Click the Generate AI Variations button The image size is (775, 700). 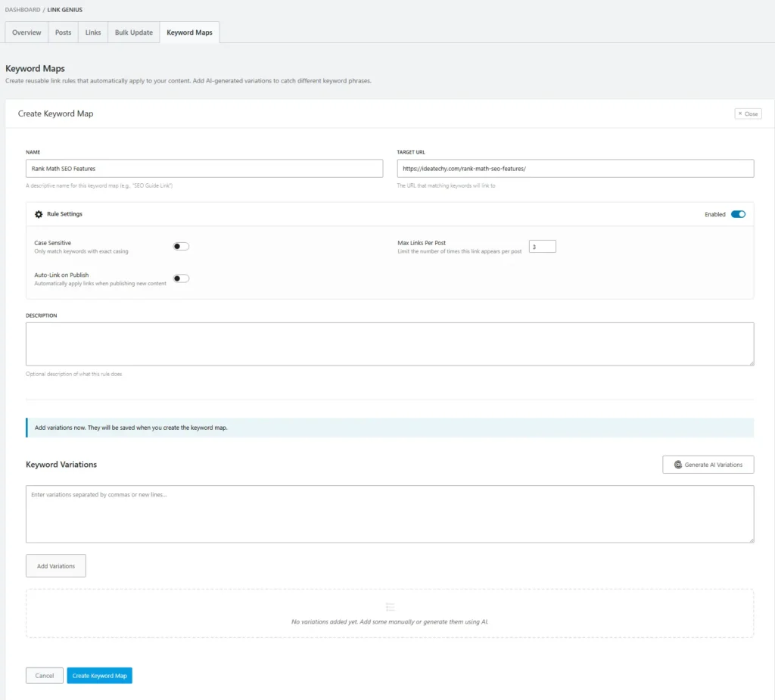coord(708,464)
